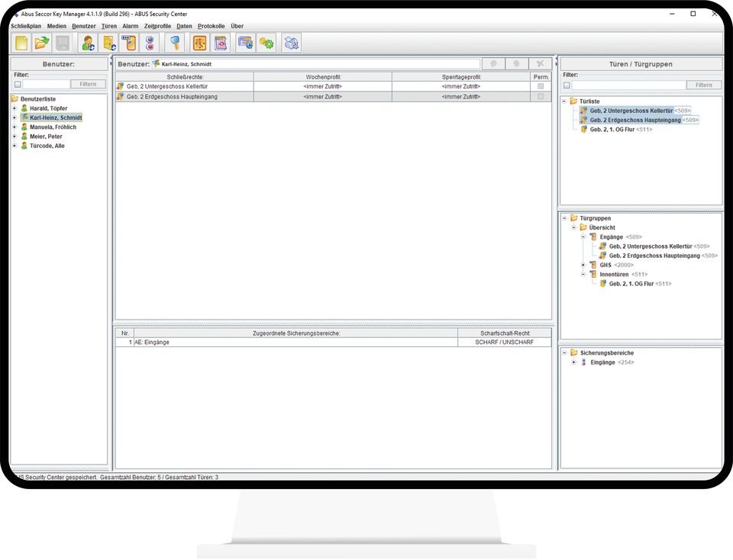Toggle Perm. checkbox for Untergeschoss Kellertür row

(541, 86)
